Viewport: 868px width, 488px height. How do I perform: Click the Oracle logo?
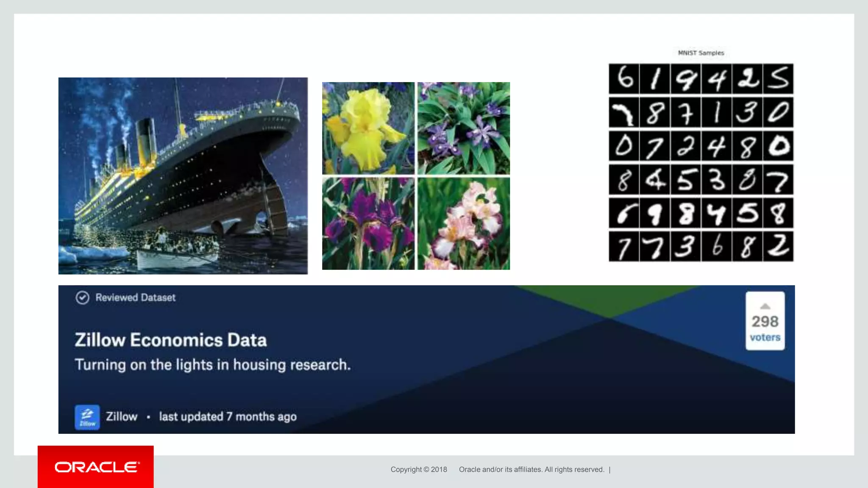[96, 467]
